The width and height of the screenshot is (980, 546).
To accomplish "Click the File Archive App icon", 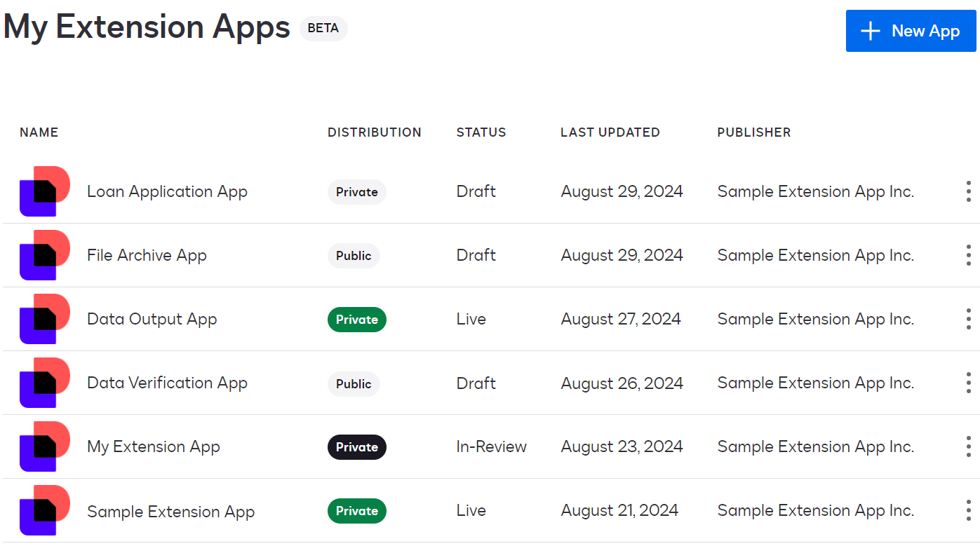I will click(x=44, y=254).
